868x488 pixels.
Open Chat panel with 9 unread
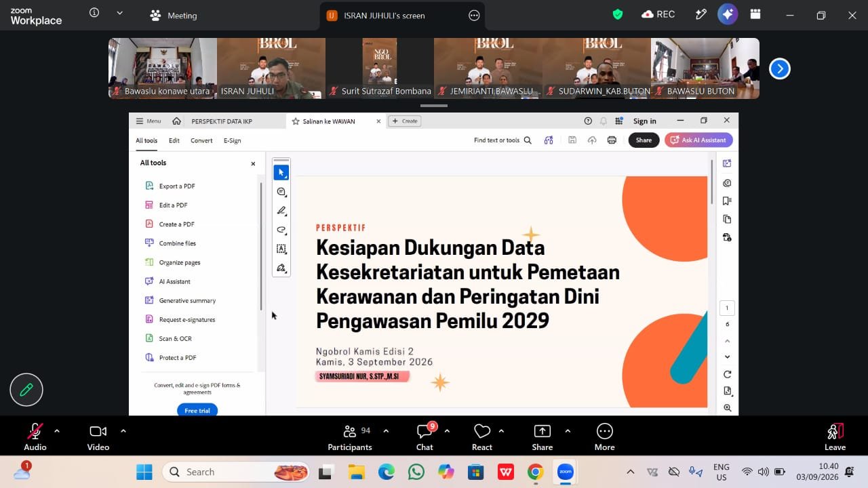[x=425, y=436]
